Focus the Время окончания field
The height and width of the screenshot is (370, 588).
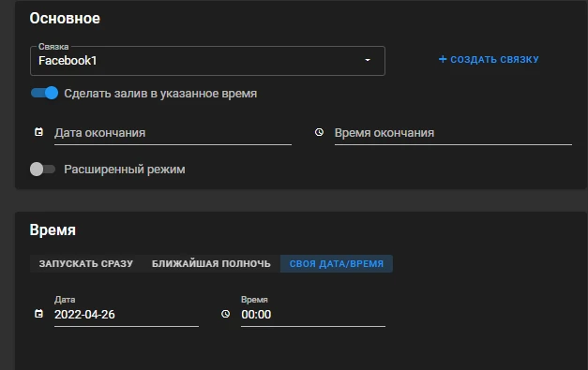click(453, 133)
